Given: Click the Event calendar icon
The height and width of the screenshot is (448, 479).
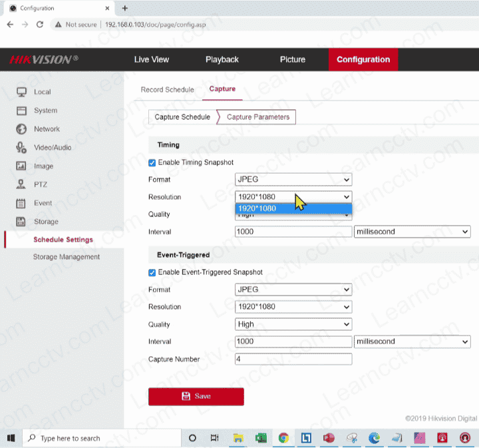Looking at the screenshot, I should [x=21, y=203].
